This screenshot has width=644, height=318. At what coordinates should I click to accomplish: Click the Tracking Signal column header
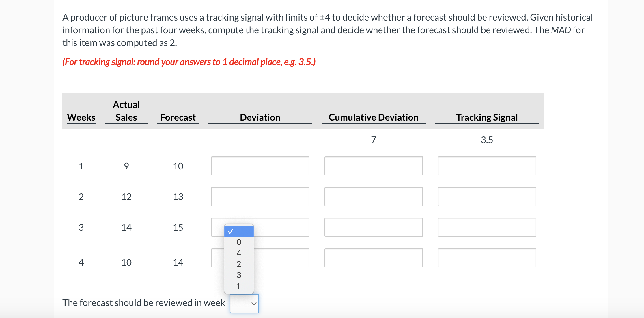(487, 117)
